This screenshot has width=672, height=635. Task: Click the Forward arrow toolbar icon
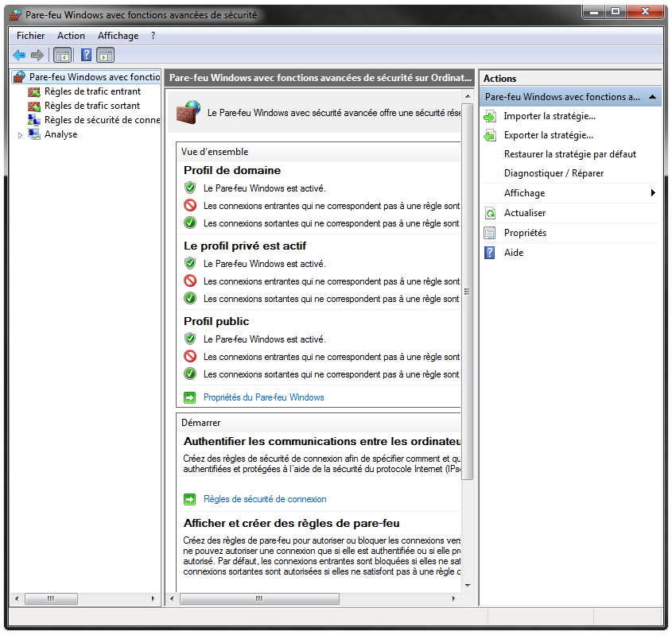[37, 56]
